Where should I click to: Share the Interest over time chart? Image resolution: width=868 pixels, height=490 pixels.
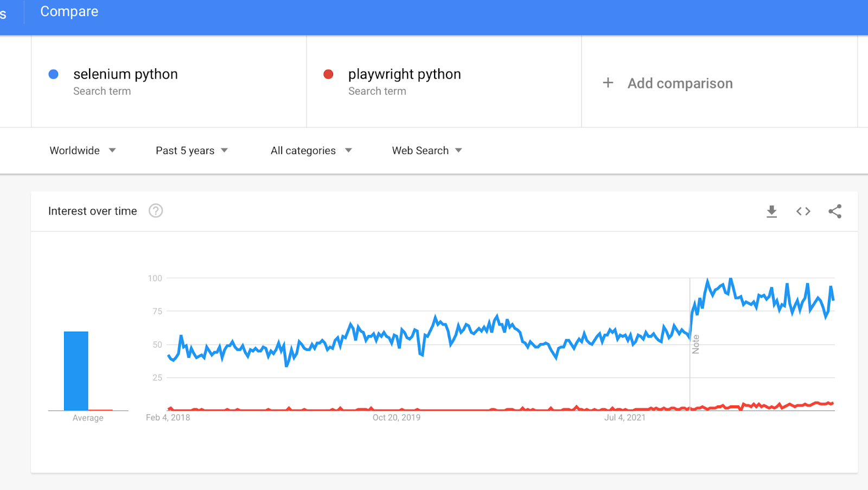(x=835, y=211)
